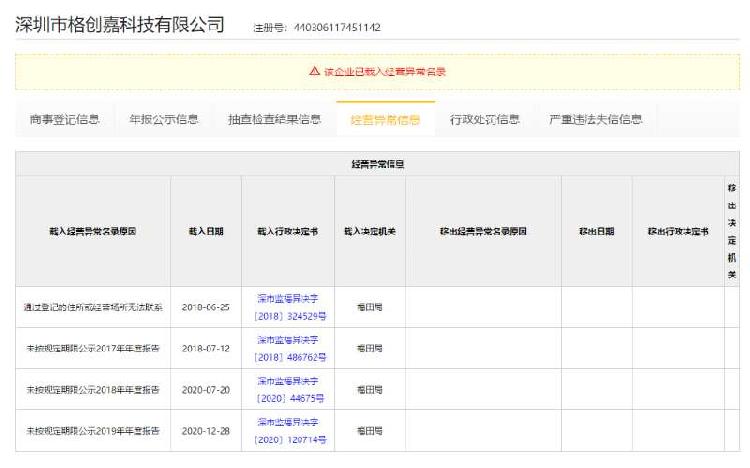Click the company name heading 深圳市格创嘉科技有限公司
750x468 pixels.
point(120,24)
